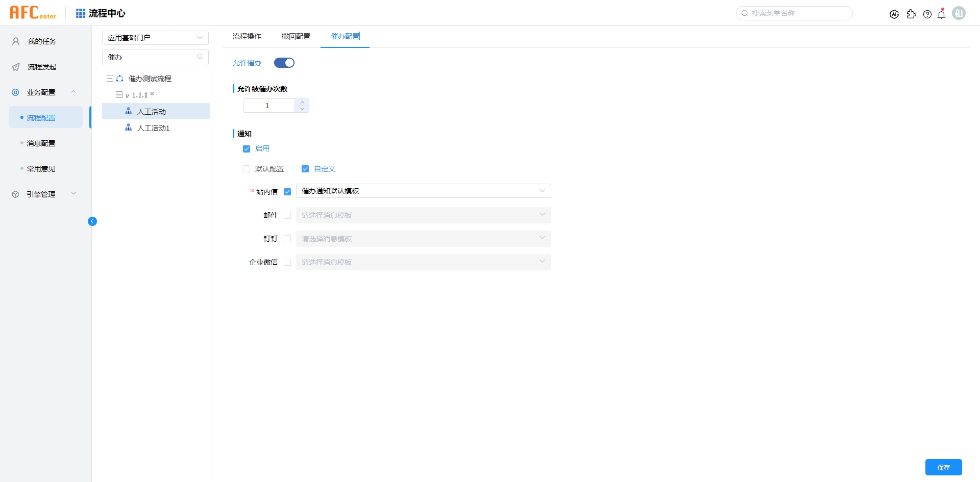The image size is (980, 482).
Task: Click the user avatar in header
Action: [x=959, y=13]
